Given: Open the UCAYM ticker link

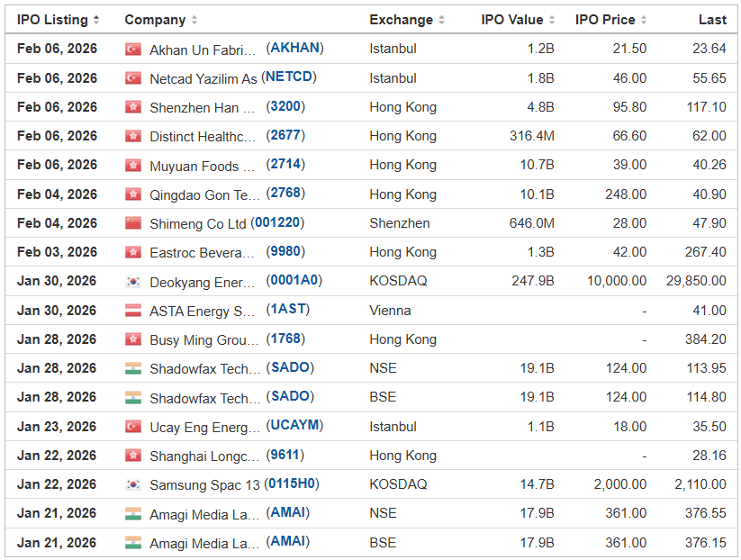Looking at the screenshot, I should click(294, 425).
